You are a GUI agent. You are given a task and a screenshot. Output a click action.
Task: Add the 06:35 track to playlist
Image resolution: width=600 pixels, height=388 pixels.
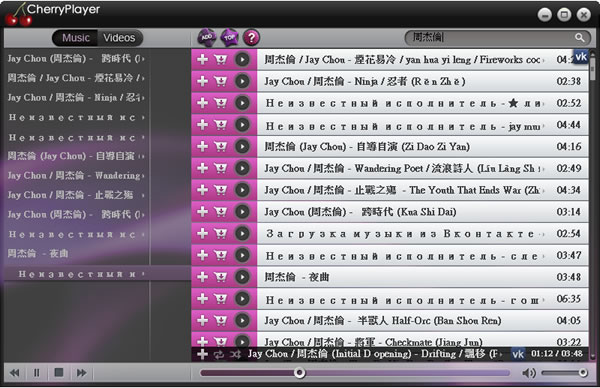point(202,299)
